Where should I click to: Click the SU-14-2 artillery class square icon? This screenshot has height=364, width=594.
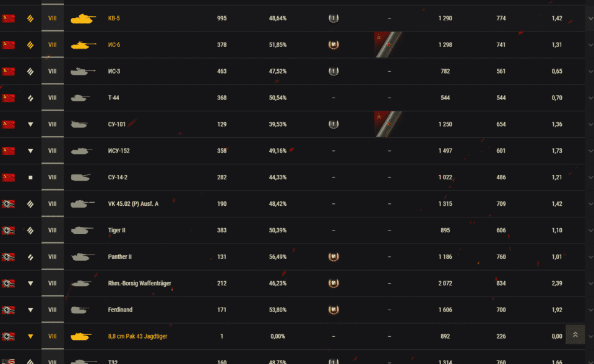[30, 177]
